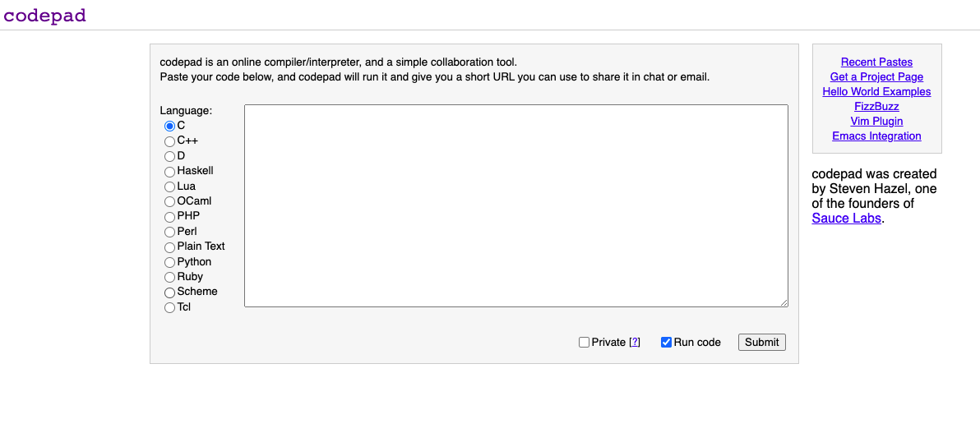Uncheck the Run code checkbox
This screenshot has width=980, height=433.
tap(666, 343)
